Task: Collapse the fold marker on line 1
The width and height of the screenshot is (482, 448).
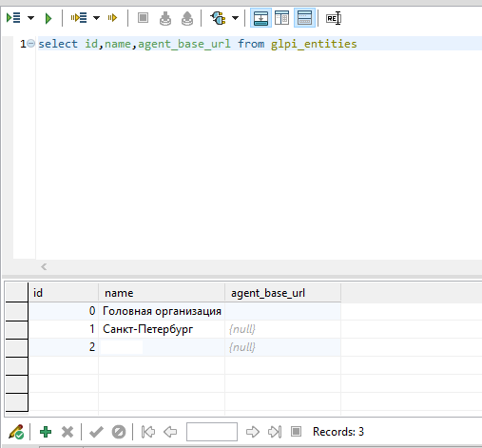Action: click(30, 44)
